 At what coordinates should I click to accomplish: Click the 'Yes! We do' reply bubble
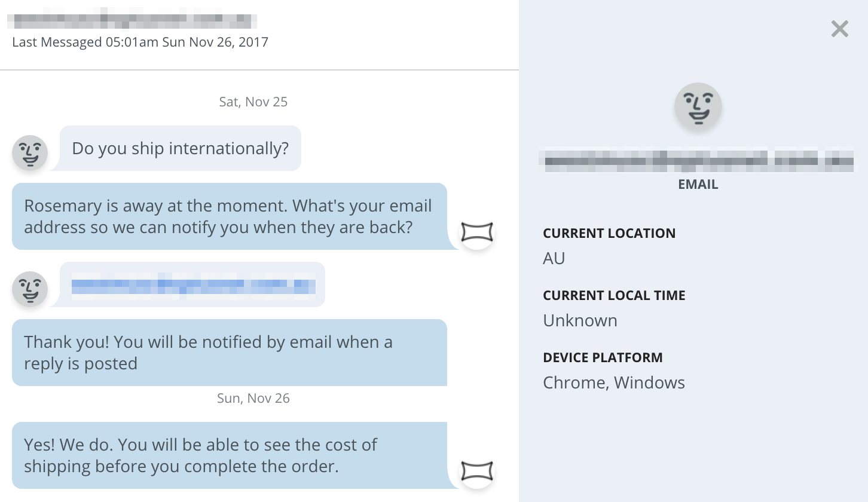[x=229, y=455]
